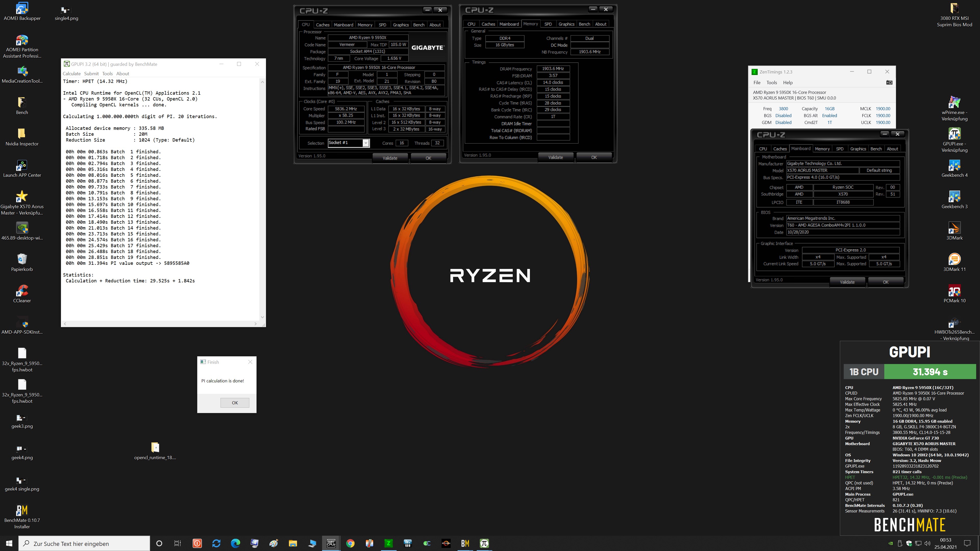Image resolution: width=980 pixels, height=551 pixels.
Task: Open GPUPI taskbar icon
Action: [484, 543]
